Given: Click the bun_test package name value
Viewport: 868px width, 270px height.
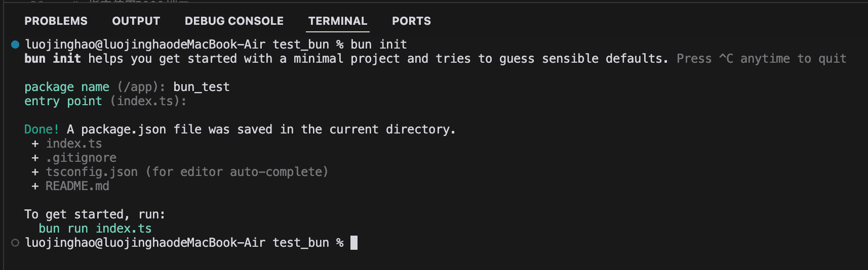Looking at the screenshot, I should (x=202, y=87).
